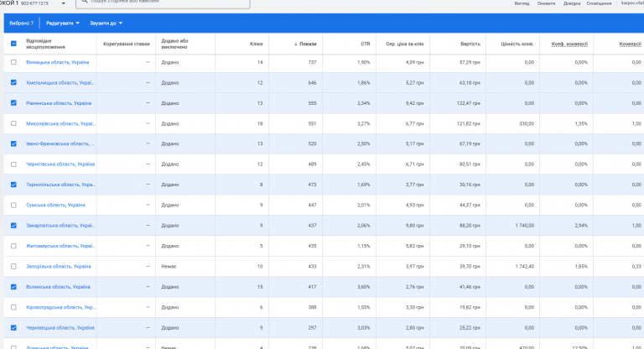Click Оновити in the top bar
Viewport: 644px width, 349px height.
coord(546,3)
